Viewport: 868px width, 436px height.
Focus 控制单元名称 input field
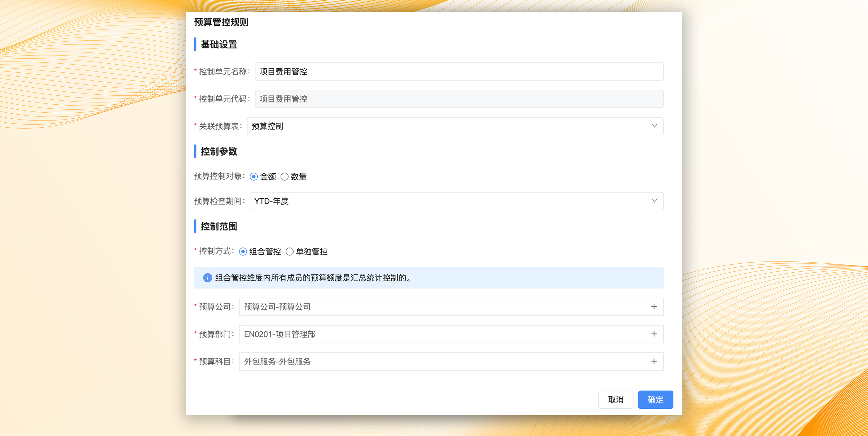pos(459,71)
